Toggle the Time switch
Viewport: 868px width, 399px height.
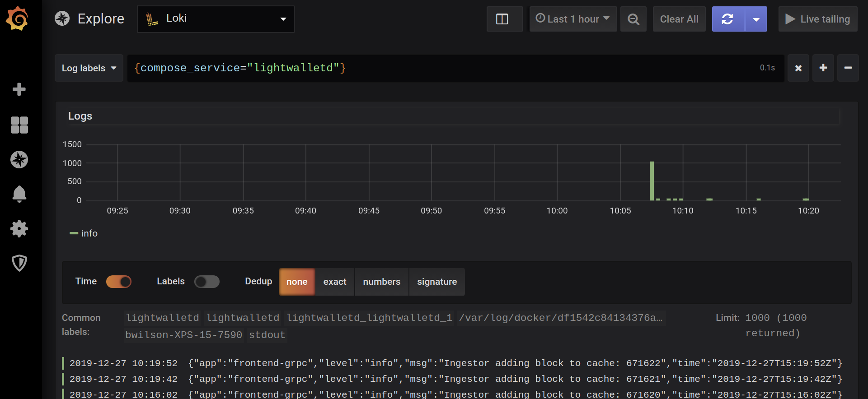point(119,282)
